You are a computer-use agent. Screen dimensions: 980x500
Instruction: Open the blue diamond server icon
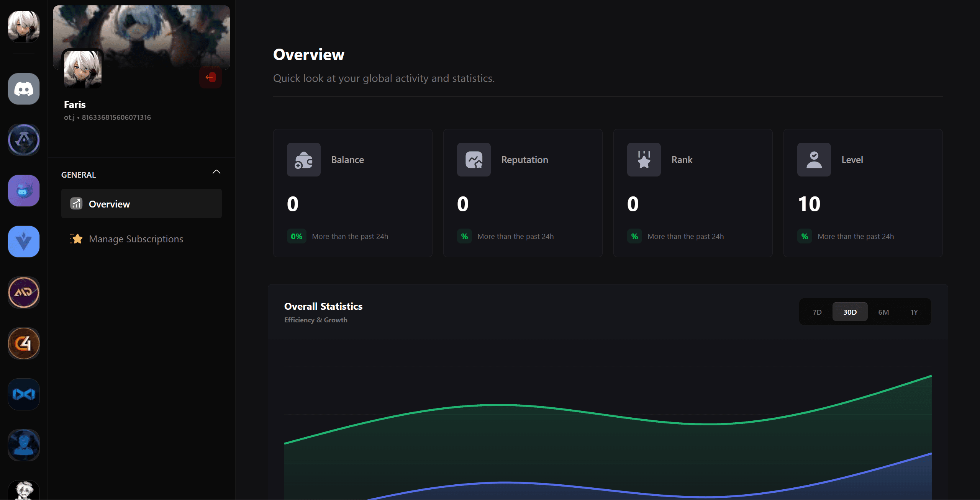tap(23, 242)
